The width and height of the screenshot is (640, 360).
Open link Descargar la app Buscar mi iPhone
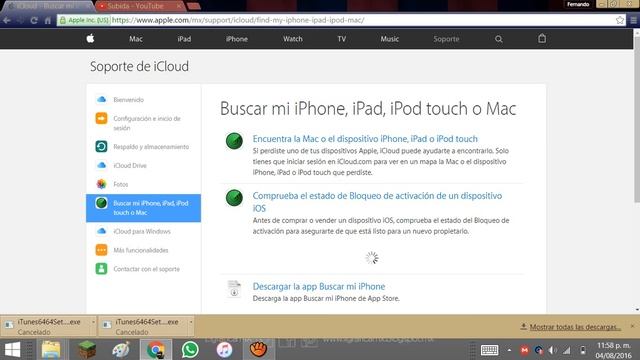coord(319,287)
